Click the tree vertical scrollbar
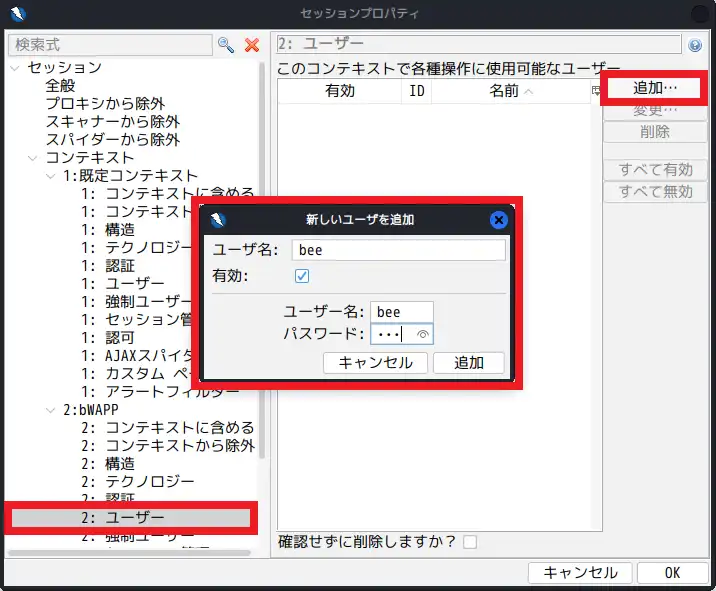The image size is (716, 591). [x=262, y=260]
